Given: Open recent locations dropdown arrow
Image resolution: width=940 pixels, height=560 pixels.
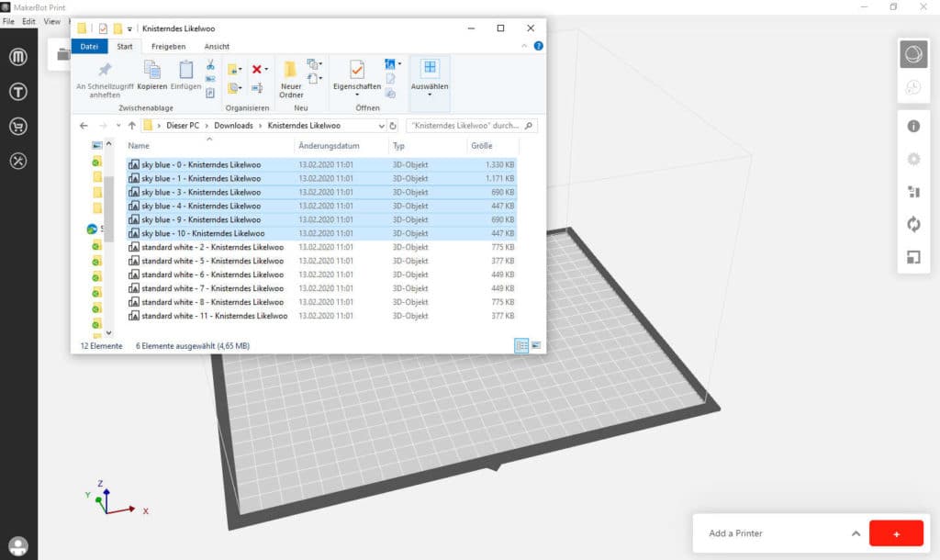Looking at the screenshot, I should coord(118,126).
